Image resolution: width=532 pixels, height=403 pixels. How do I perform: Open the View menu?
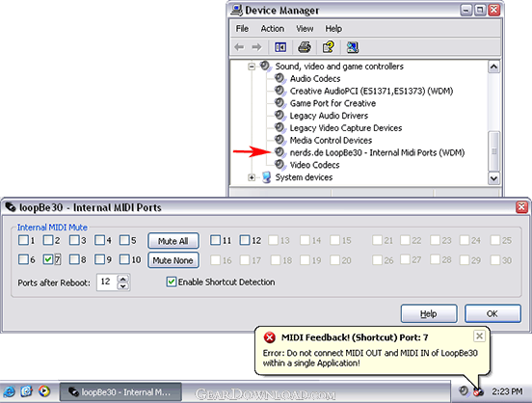click(x=305, y=29)
